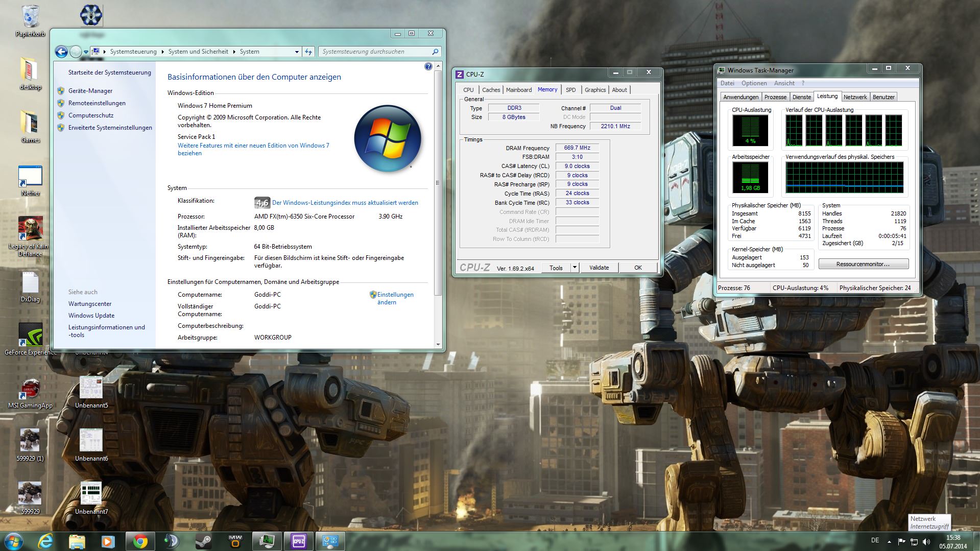Open the blue help icon in System window

point(428,66)
